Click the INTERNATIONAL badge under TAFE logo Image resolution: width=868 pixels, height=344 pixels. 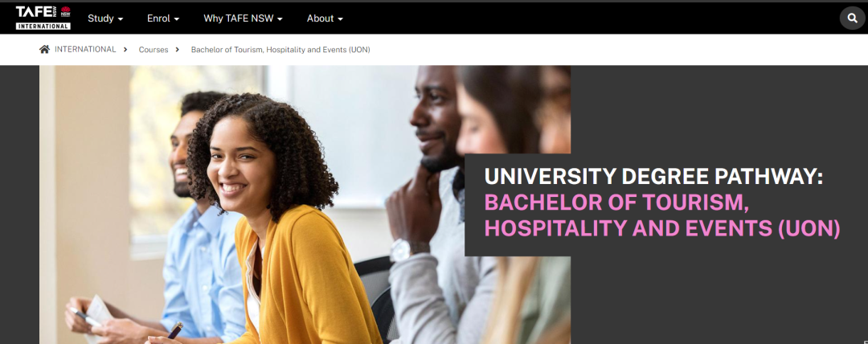[x=43, y=26]
